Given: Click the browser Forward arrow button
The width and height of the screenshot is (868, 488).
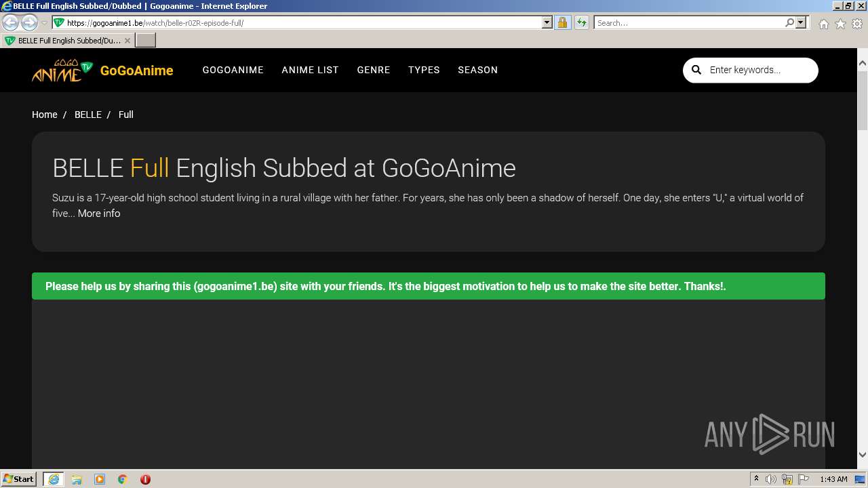Looking at the screenshot, I should (29, 22).
